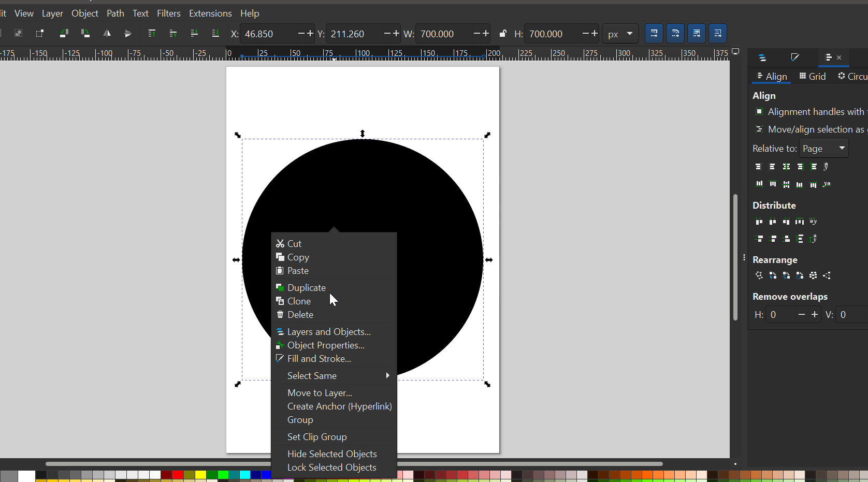
Task: Open the Filters menu
Action: click(x=169, y=13)
